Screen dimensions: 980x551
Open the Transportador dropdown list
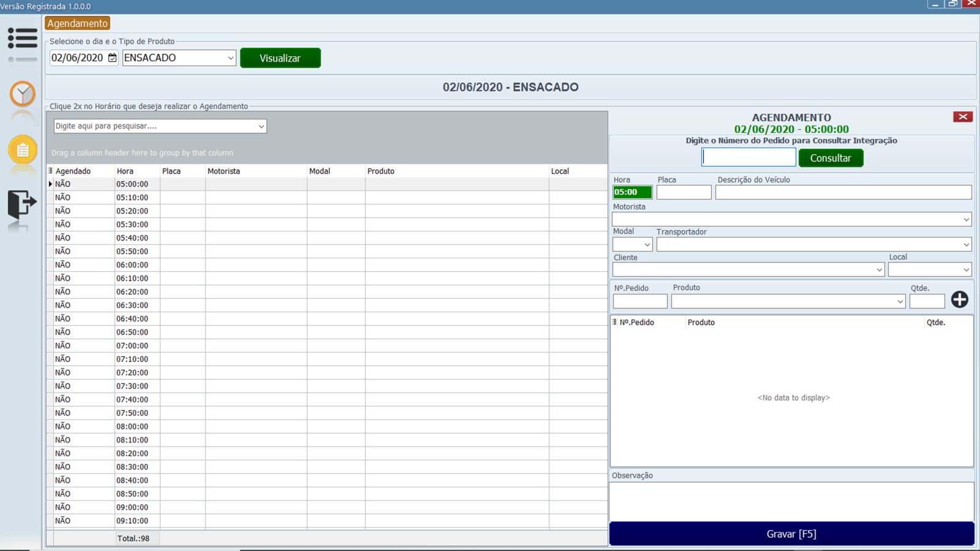coord(966,245)
